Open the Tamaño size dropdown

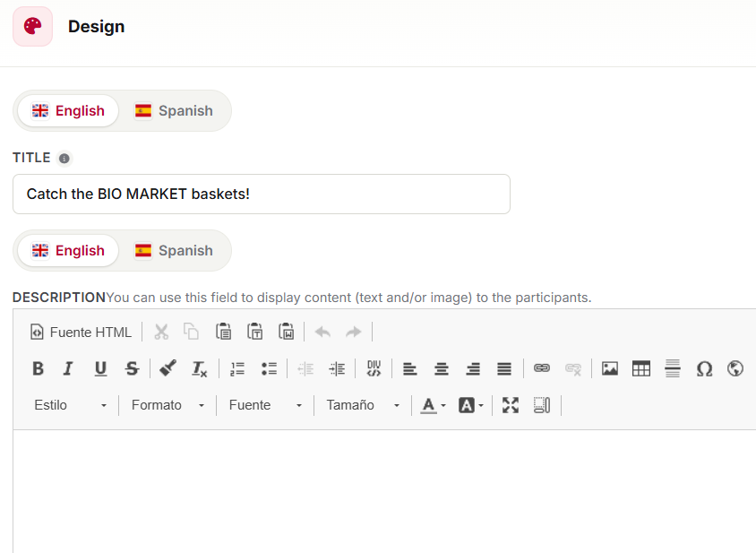363,405
